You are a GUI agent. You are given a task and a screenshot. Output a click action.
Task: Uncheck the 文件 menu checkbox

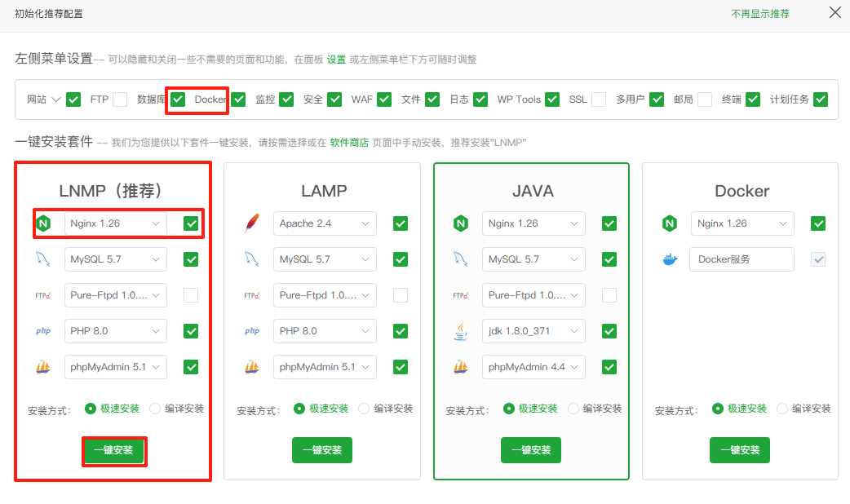click(432, 99)
